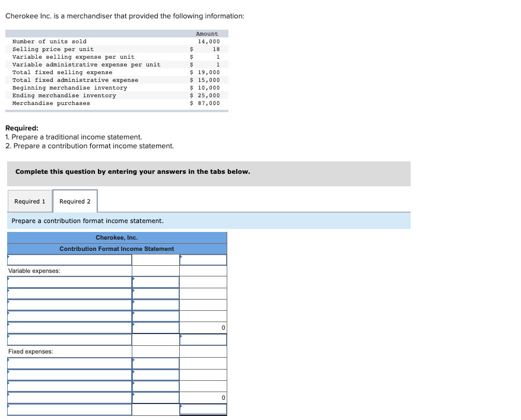Click right-column amount field above Fixed expenses

click(x=203, y=339)
